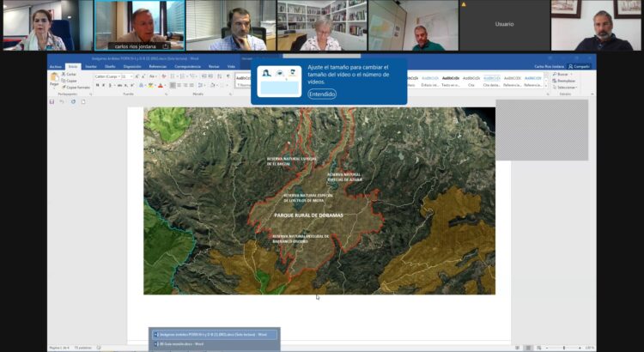Click the red font color button
The image size is (644, 352).
pos(161,85)
